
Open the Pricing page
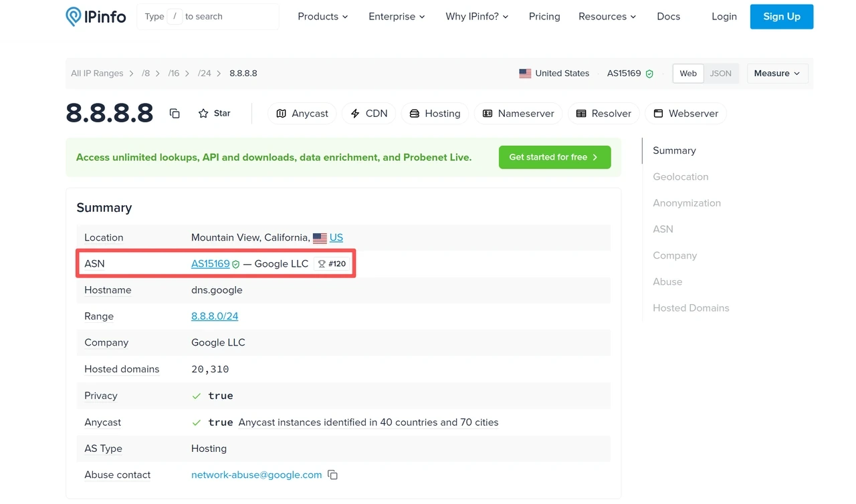pos(544,17)
